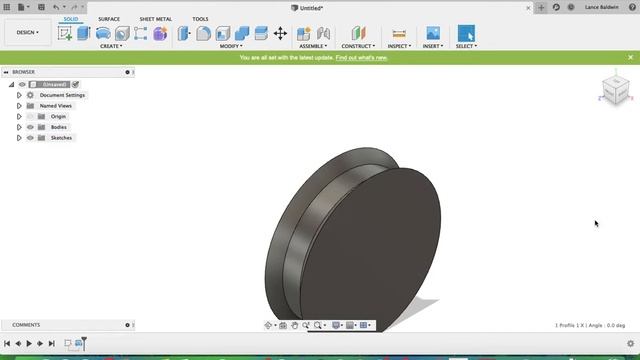Screen dimensions: 640x360
Task: Toggle visibility eye for Sketches folder
Action: (x=30, y=138)
